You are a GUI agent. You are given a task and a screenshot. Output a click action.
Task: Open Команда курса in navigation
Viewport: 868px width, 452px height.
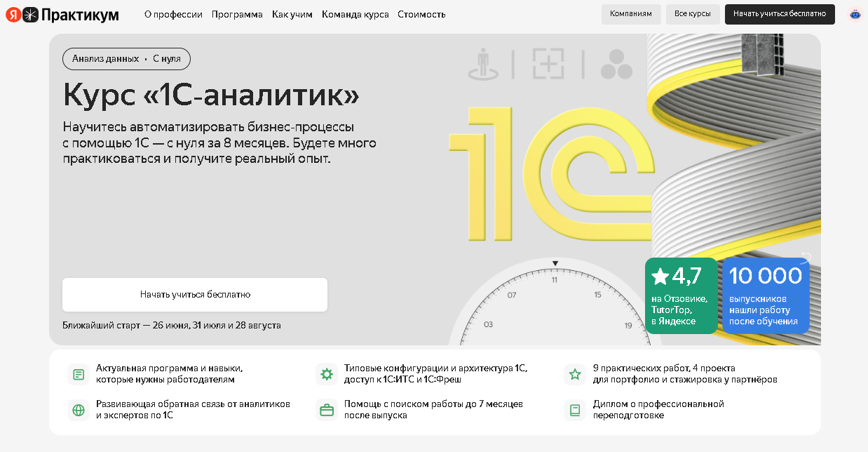click(x=355, y=14)
